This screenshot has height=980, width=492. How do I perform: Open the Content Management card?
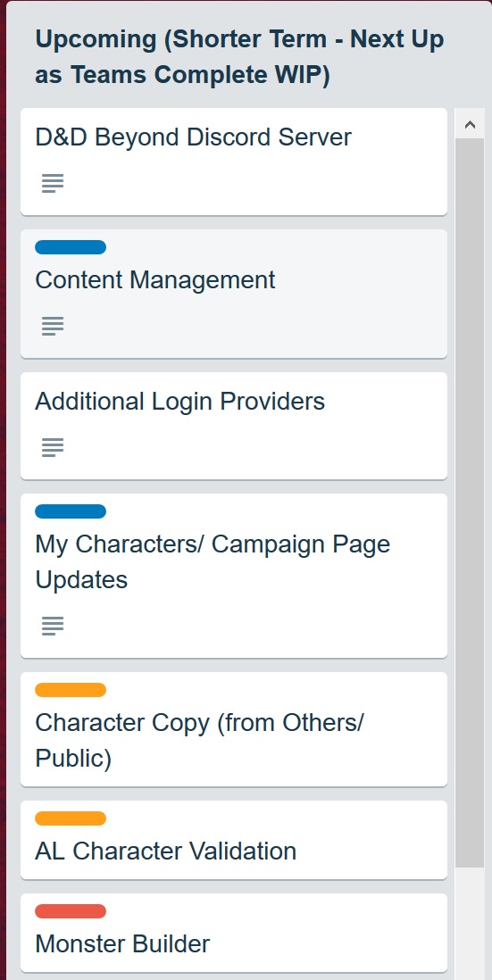point(234,294)
